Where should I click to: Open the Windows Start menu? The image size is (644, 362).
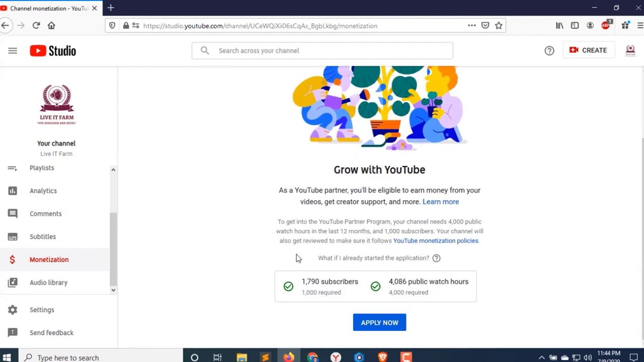tap(7, 357)
